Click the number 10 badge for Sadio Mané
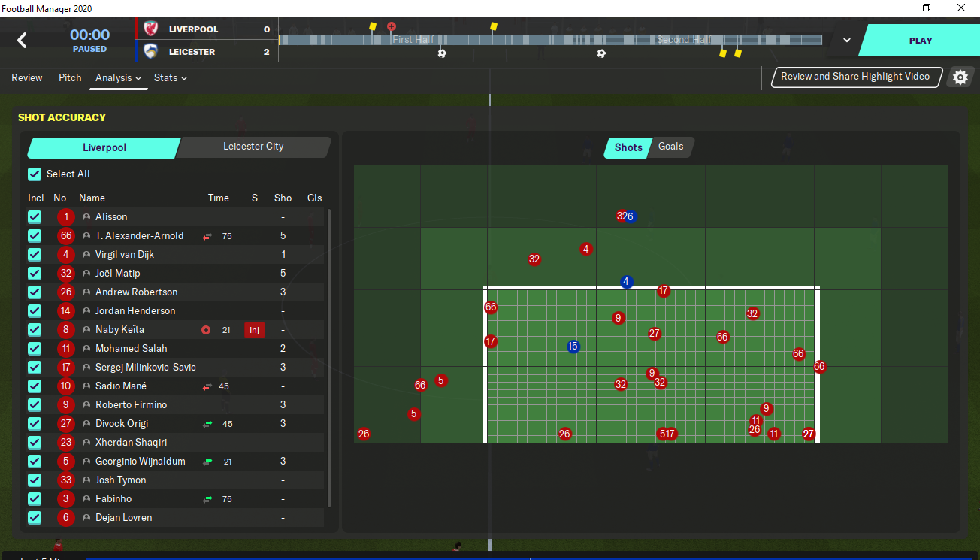This screenshot has height=560, width=980. pos(66,386)
